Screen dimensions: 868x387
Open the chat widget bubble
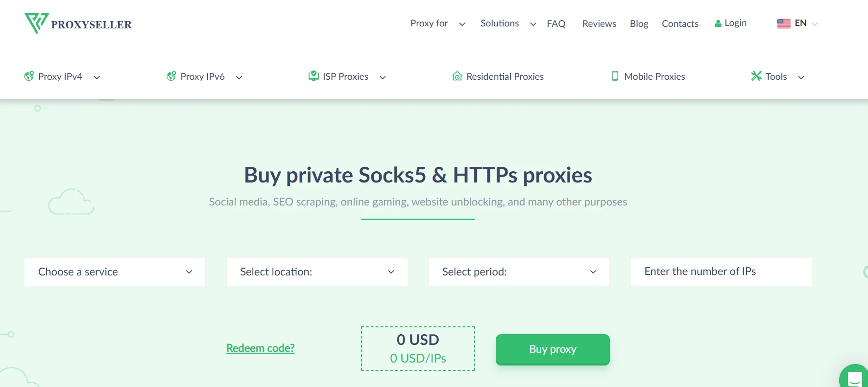(856, 378)
